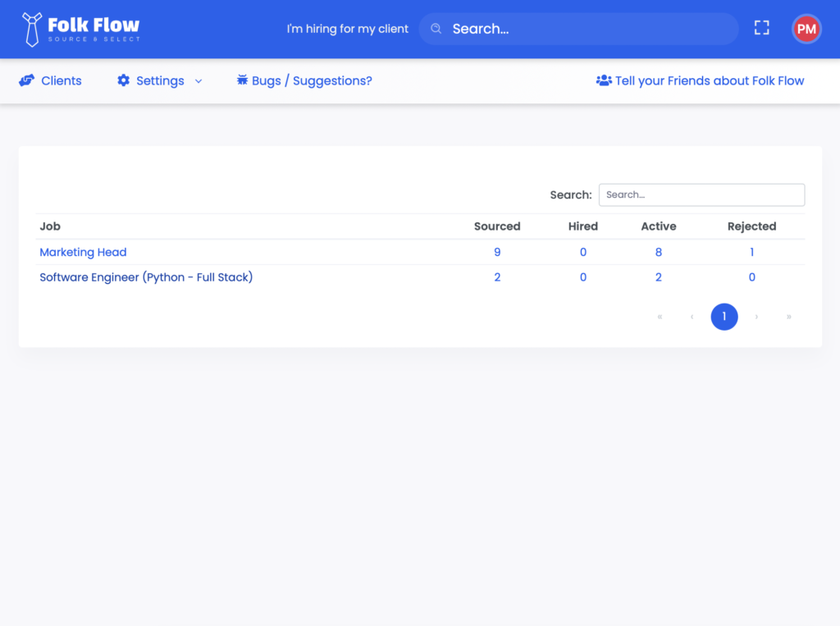
Task: Click Marketing Head sourced count 9
Action: pyautogui.click(x=497, y=252)
